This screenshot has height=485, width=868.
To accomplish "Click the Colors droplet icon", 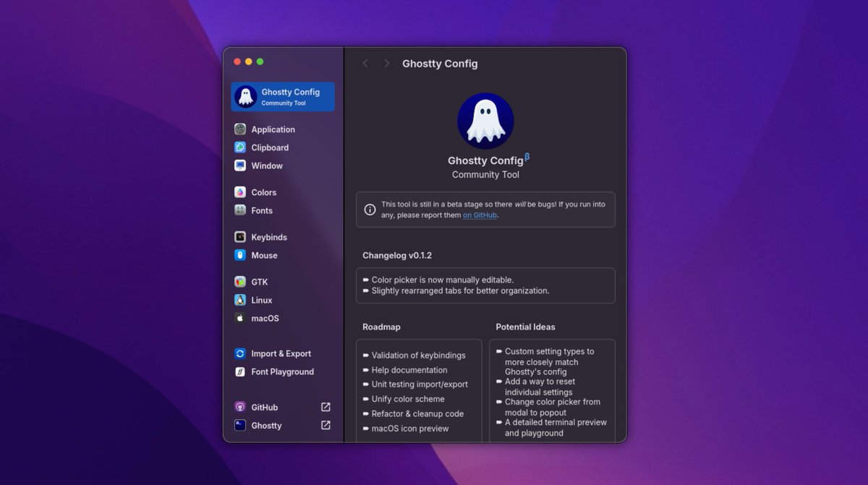I will 240,192.
